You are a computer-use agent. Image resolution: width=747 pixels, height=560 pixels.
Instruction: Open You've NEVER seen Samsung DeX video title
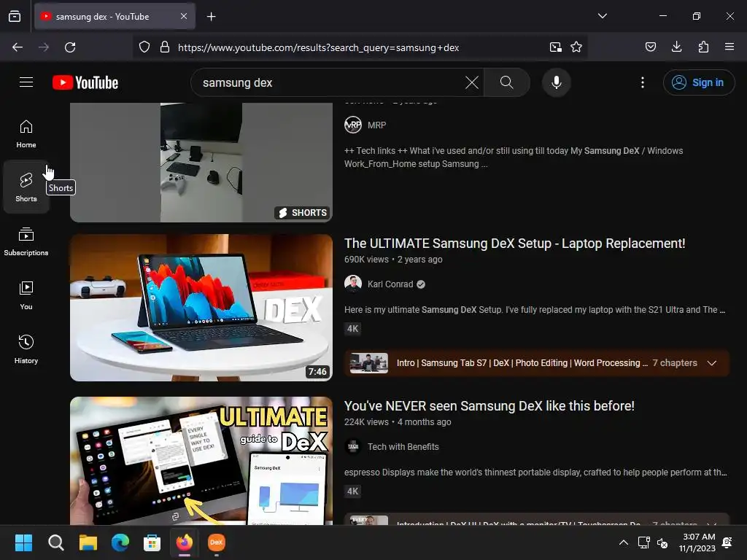[489, 405]
